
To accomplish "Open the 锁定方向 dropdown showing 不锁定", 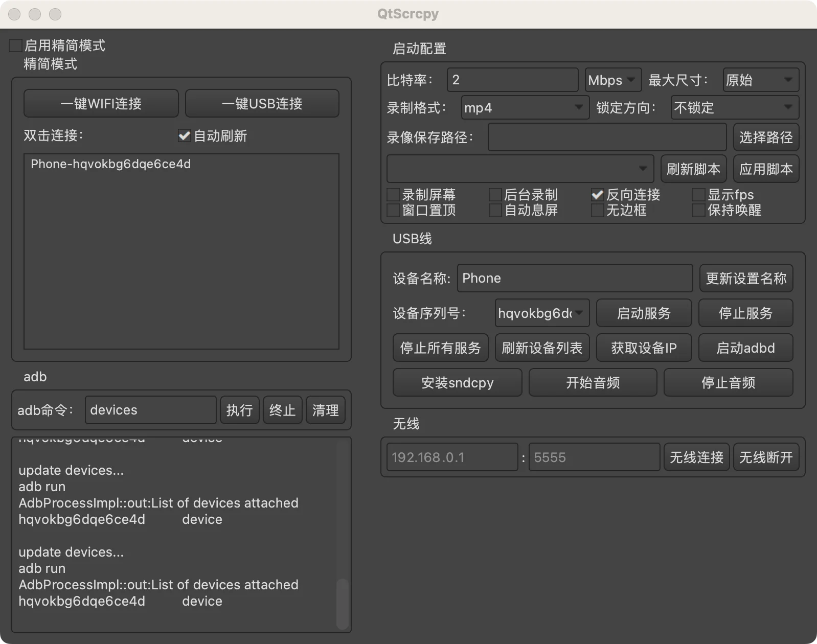I will coord(735,108).
